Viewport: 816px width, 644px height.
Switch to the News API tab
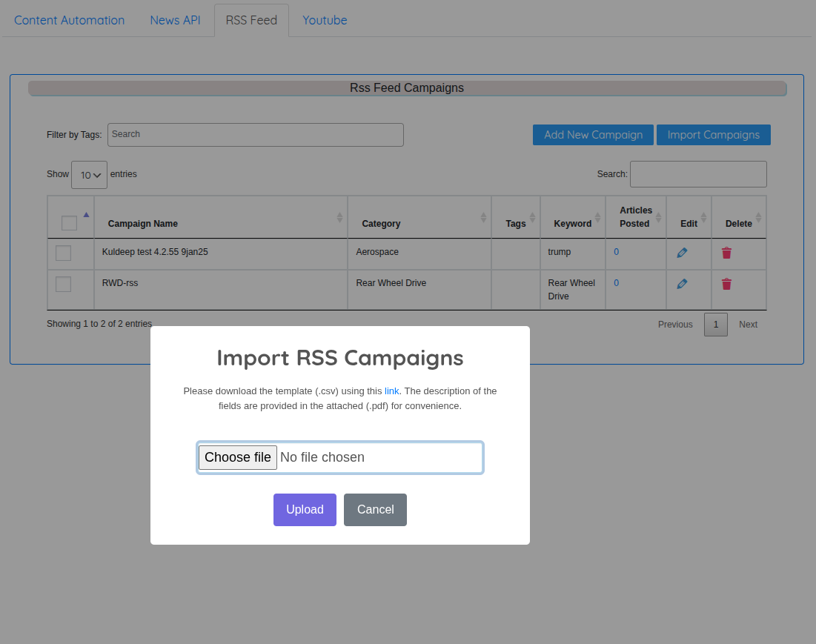[175, 20]
